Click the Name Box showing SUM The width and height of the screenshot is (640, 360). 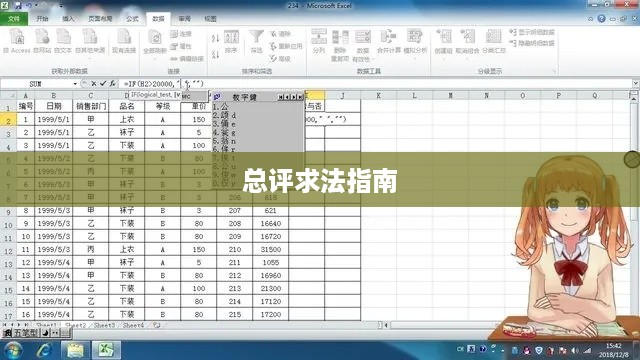tap(36, 84)
